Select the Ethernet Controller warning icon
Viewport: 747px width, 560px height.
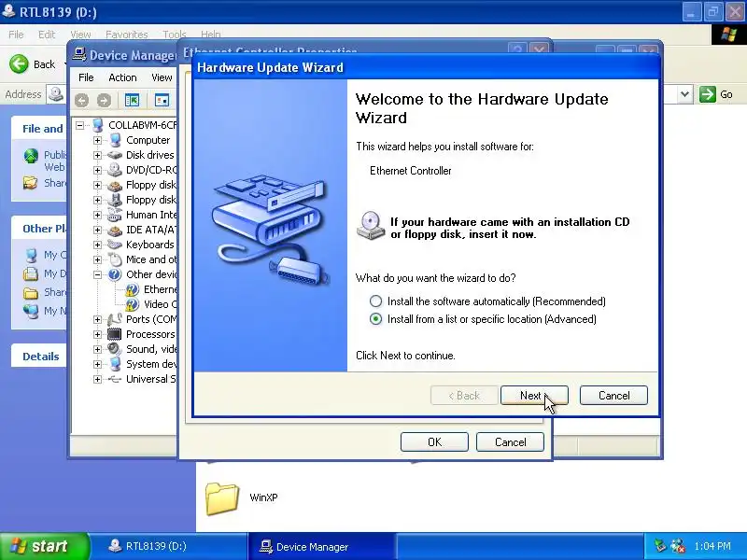(132, 289)
